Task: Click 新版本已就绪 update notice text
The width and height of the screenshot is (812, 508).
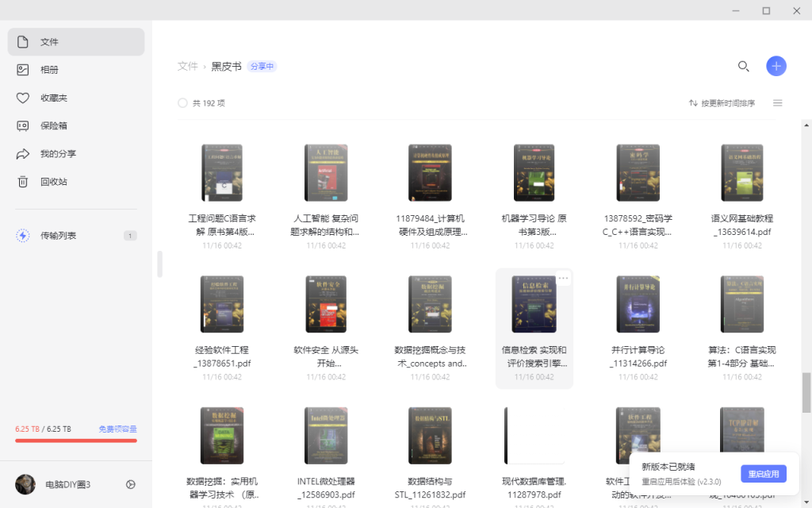Action: (668, 467)
